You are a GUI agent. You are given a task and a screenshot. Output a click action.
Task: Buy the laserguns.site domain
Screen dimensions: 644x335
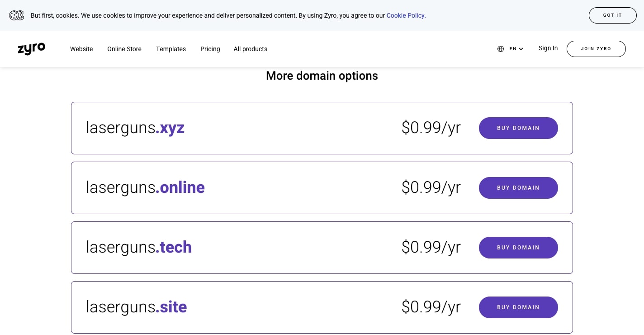[x=518, y=307]
